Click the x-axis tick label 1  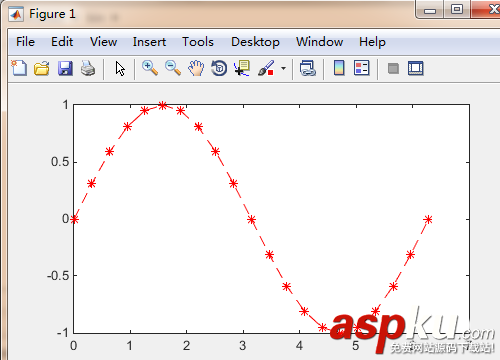[x=130, y=346]
